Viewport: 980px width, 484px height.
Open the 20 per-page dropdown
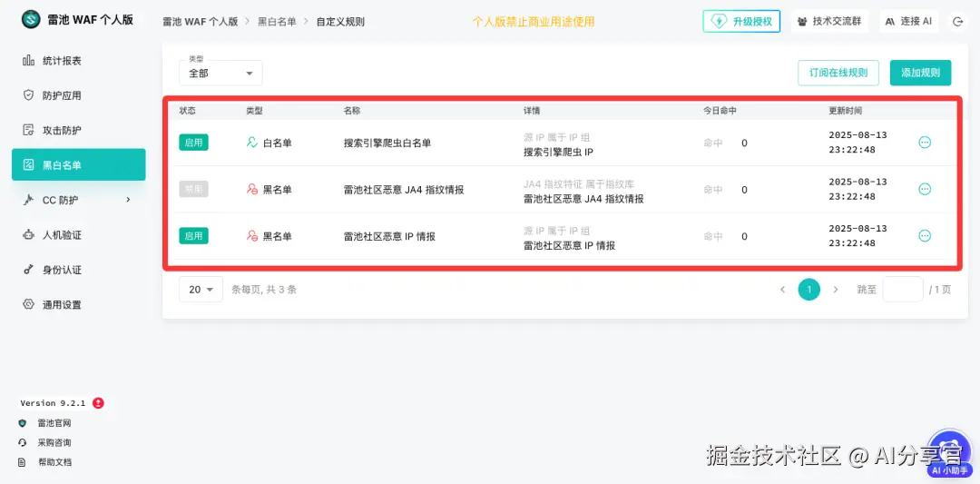pos(201,290)
